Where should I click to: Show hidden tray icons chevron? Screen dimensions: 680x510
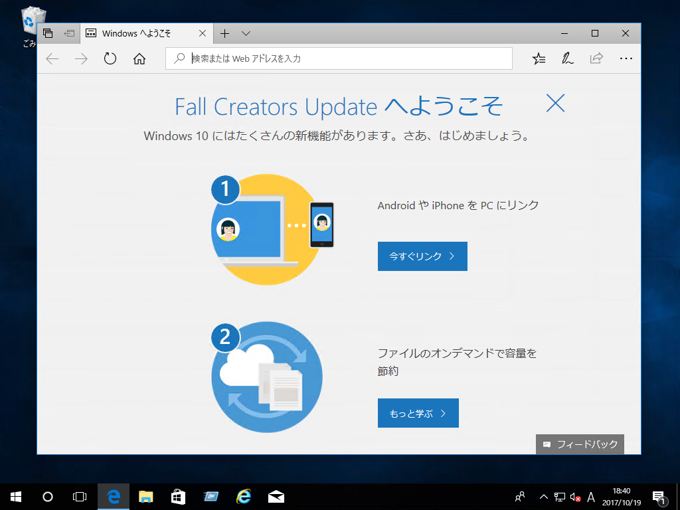click(543, 497)
